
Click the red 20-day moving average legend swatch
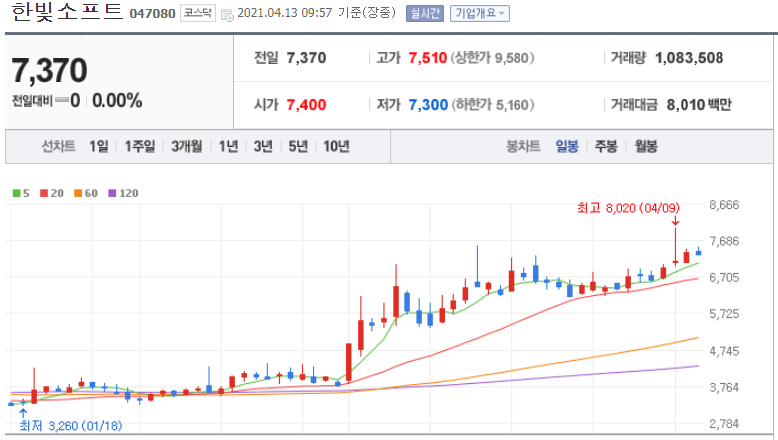click(x=44, y=193)
